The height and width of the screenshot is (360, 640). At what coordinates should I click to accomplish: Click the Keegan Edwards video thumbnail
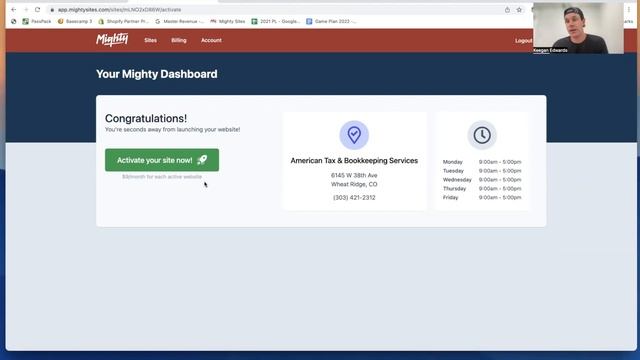point(578,28)
